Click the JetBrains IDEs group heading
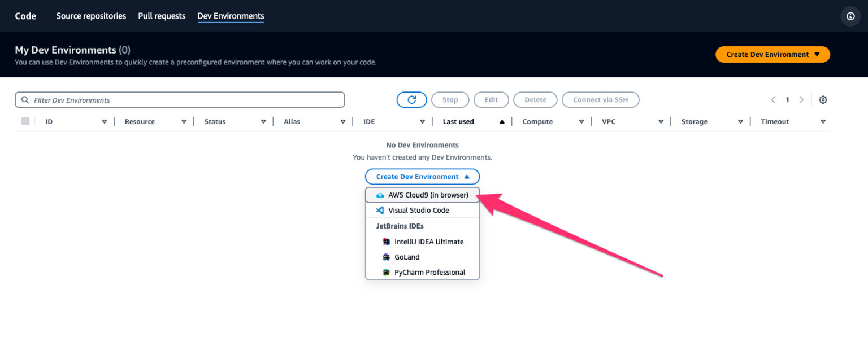Image resolution: width=868 pixels, height=342 pixels. pyautogui.click(x=400, y=226)
